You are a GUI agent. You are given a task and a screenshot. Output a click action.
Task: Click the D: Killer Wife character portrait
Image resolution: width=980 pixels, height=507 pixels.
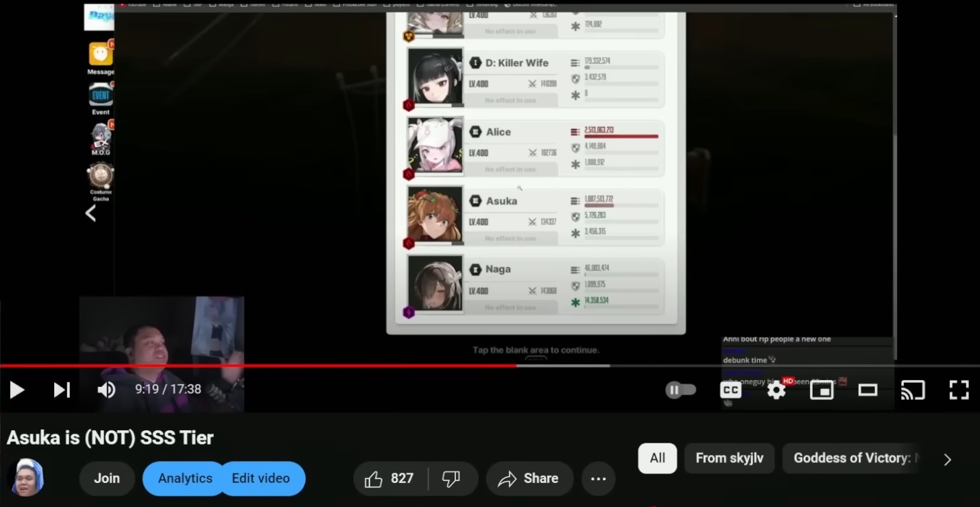(x=435, y=77)
